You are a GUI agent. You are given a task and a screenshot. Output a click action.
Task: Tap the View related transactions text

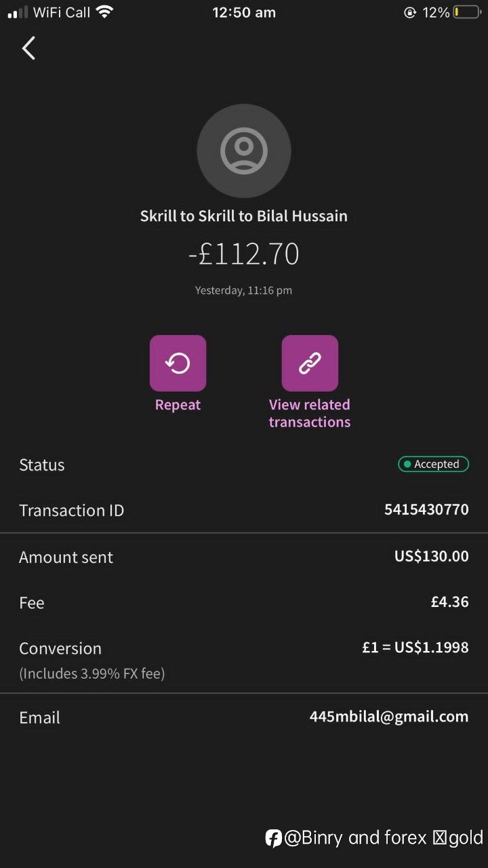(x=310, y=413)
